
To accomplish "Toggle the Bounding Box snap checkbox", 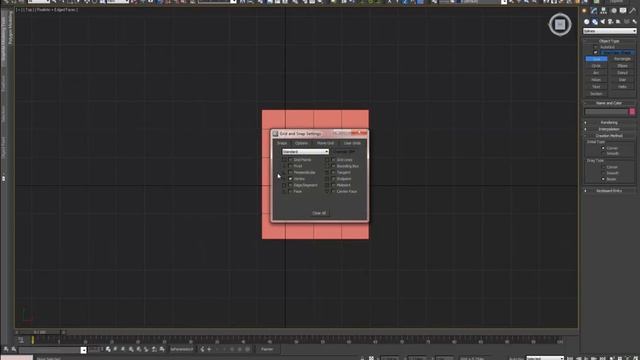I will pyautogui.click(x=333, y=166).
